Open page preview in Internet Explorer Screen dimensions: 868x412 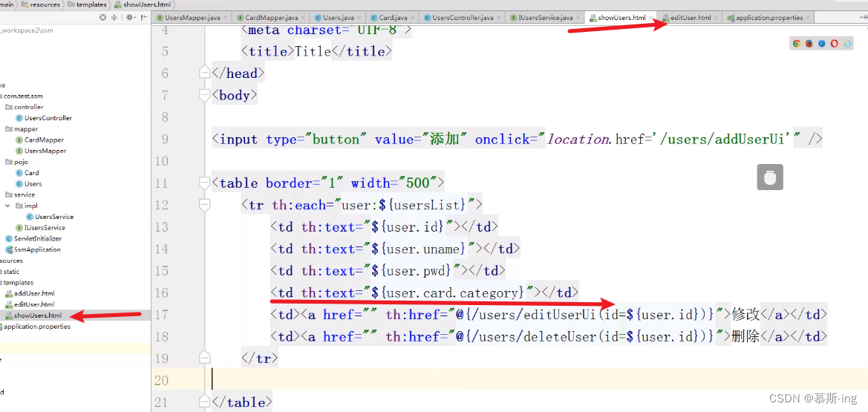coord(847,43)
